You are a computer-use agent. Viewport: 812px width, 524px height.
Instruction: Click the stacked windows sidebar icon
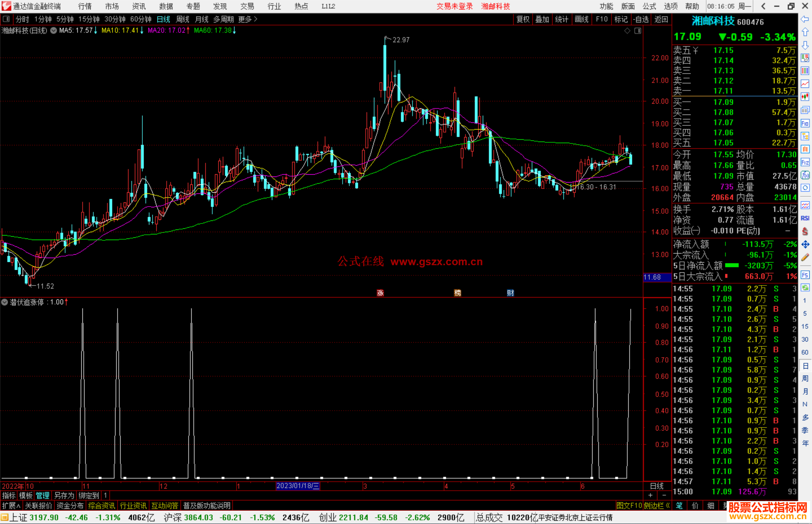805,110
